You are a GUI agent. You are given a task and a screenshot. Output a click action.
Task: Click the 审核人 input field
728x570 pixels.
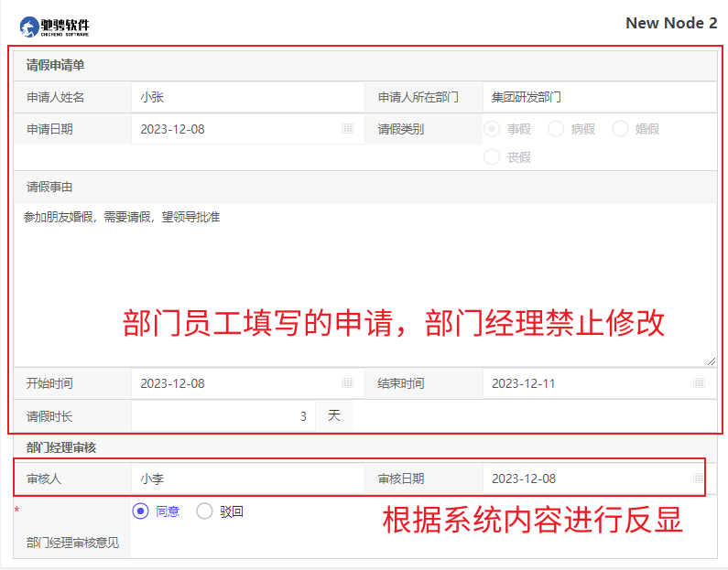click(247, 479)
